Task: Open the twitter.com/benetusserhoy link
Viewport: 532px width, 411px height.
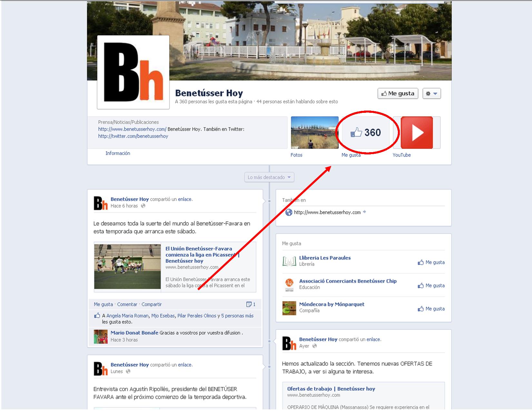Action: 133,136
